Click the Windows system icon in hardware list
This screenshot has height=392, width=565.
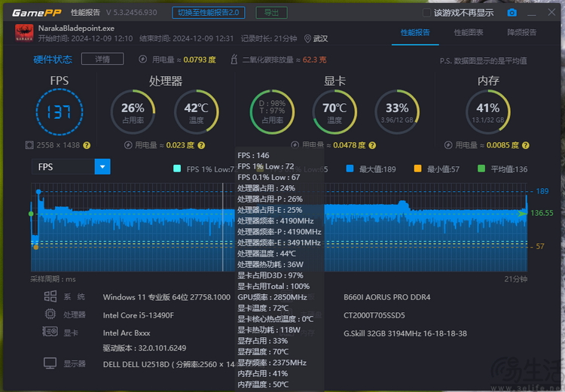click(x=50, y=297)
